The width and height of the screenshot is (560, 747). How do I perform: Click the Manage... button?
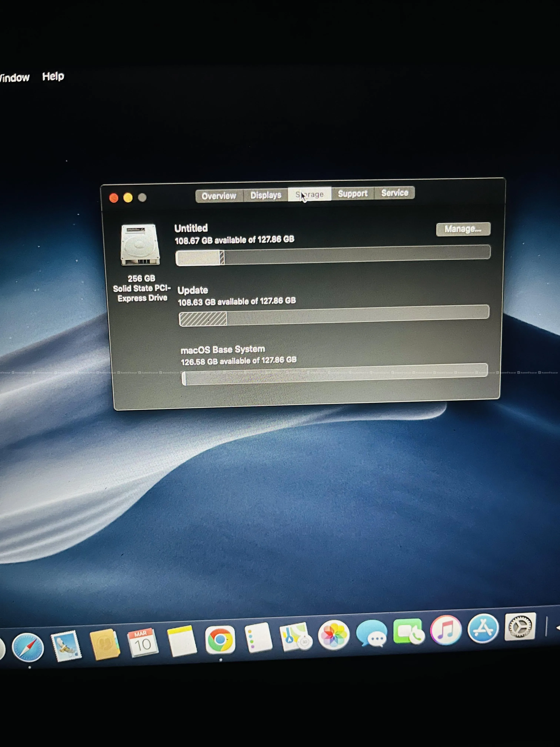[463, 229]
